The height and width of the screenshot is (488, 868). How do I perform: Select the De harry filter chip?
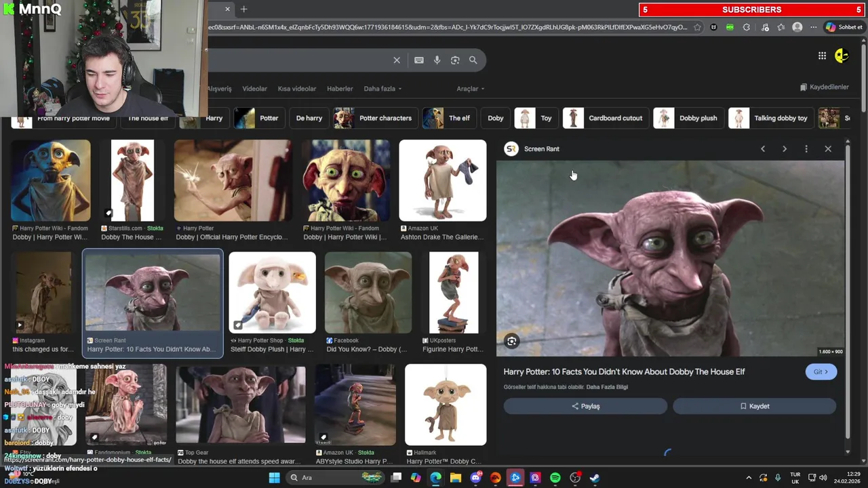(x=309, y=118)
